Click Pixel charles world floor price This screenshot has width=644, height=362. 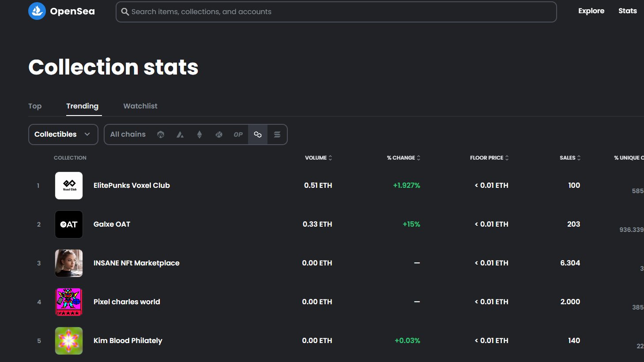491,302
